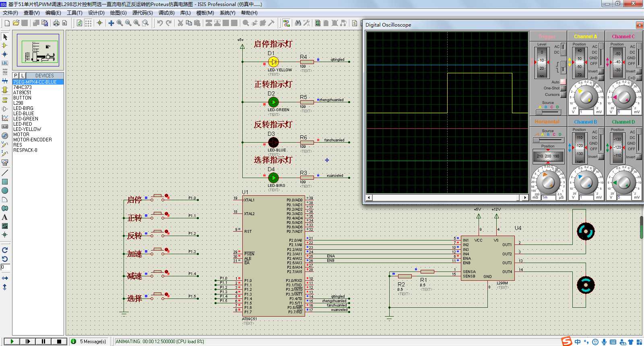The height and width of the screenshot is (346, 644).
Task: Click the Open Design folder icon
Action: point(16,23)
